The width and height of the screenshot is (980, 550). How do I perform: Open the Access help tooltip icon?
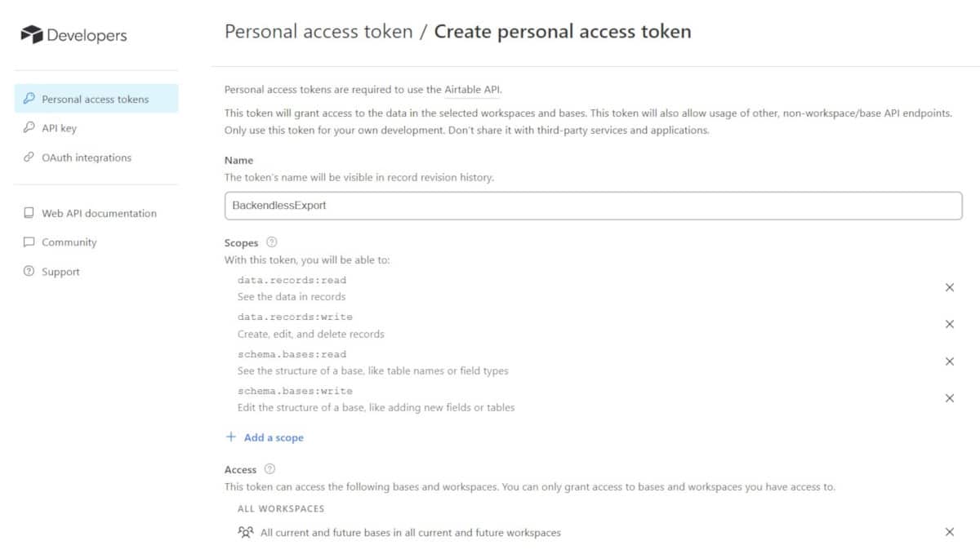coord(270,469)
